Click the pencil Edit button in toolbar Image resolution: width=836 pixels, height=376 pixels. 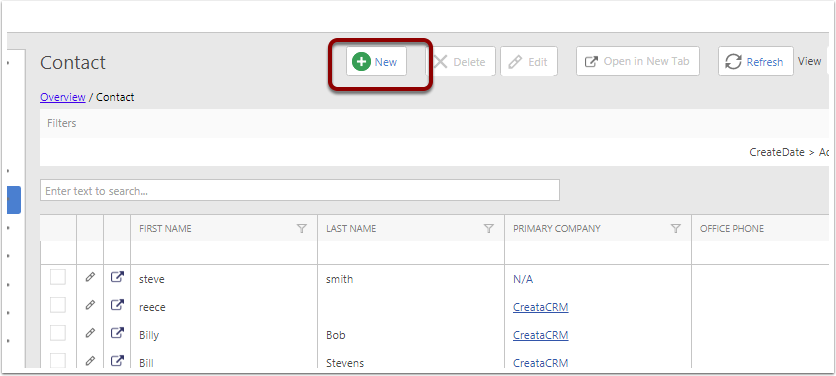point(529,61)
